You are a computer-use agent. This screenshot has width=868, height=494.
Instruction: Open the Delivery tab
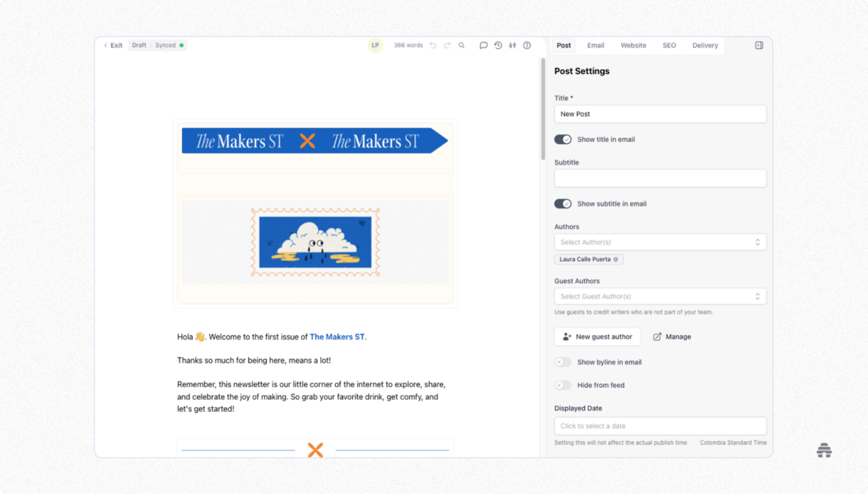(x=705, y=45)
